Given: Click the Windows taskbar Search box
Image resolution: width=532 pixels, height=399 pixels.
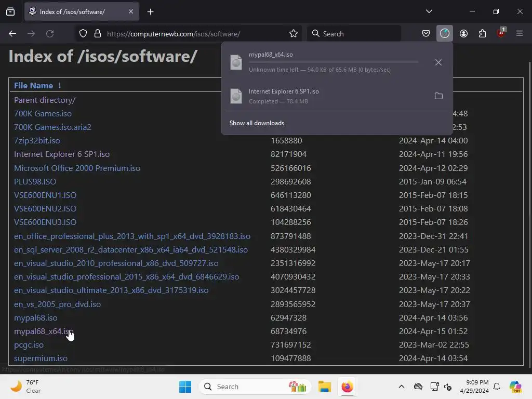Looking at the screenshot, I should tap(255, 387).
